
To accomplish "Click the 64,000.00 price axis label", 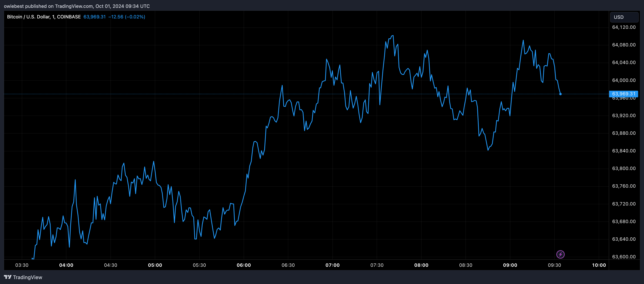I will pyautogui.click(x=624, y=80).
